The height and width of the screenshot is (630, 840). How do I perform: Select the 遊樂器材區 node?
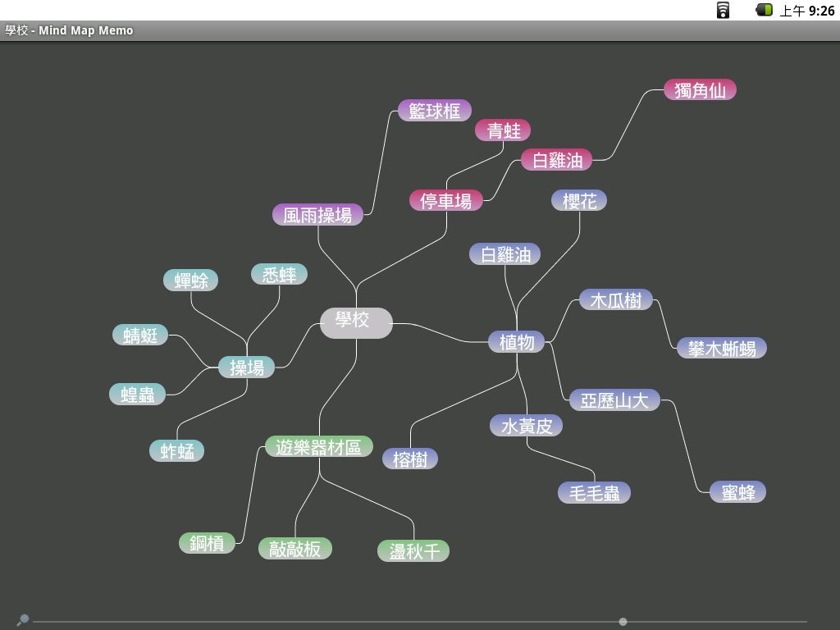click(x=319, y=447)
